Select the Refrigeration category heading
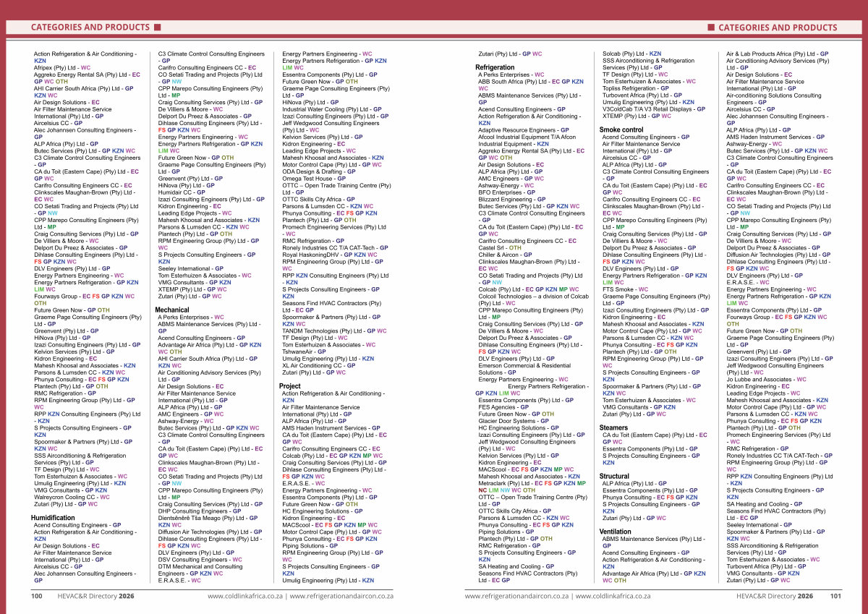Viewport: 868px width, 614px height. point(495,67)
